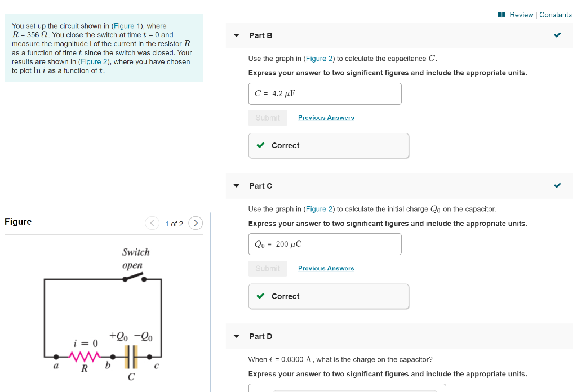577x392 pixels.
Task: Collapse Part B using its triangle
Action: [x=236, y=35]
